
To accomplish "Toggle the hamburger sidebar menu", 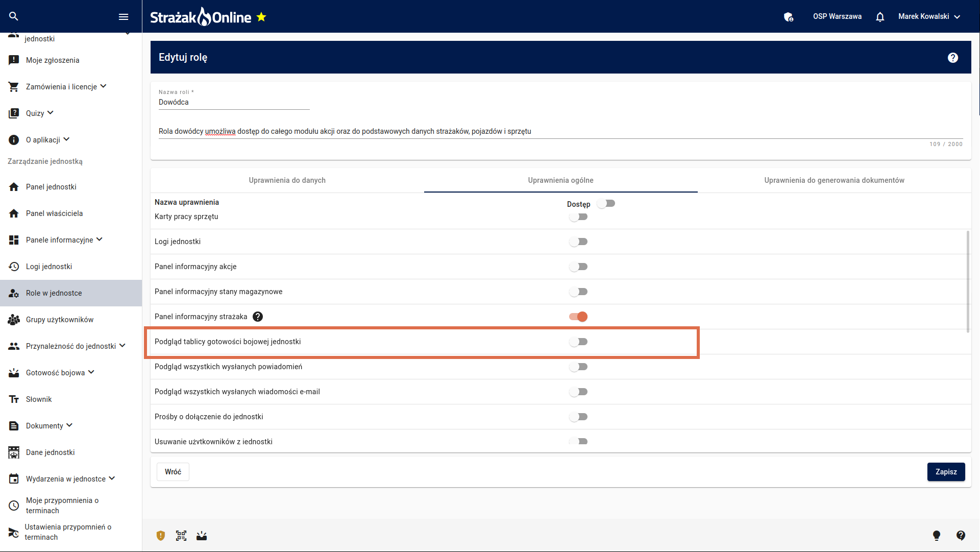I will click(x=124, y=17).
